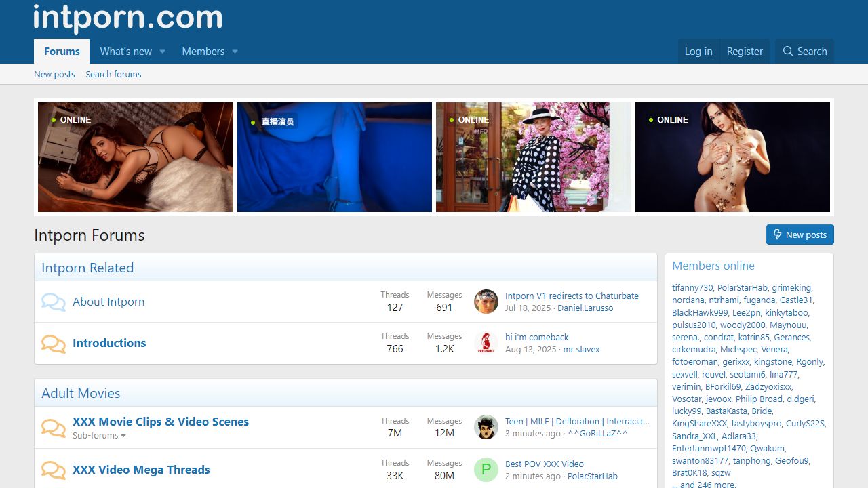This screenshot has width=868, height=488.
Task: Click the 'Aug 13, 2025' post date
Action: coord(530,349)
